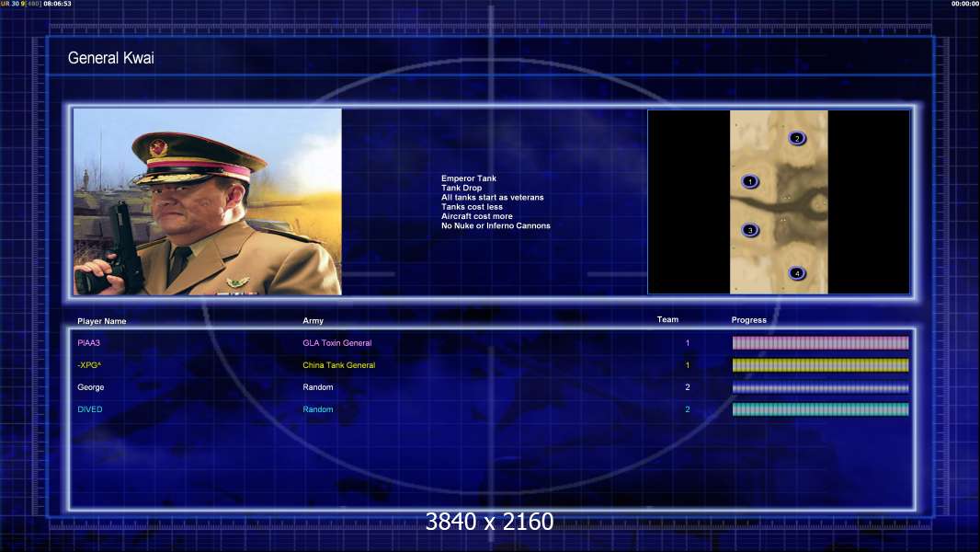Image resolution: width=980 pixels, height=552 pixels.
Task: Click start position marker 3 on minimap
Action: coord(750,230)
